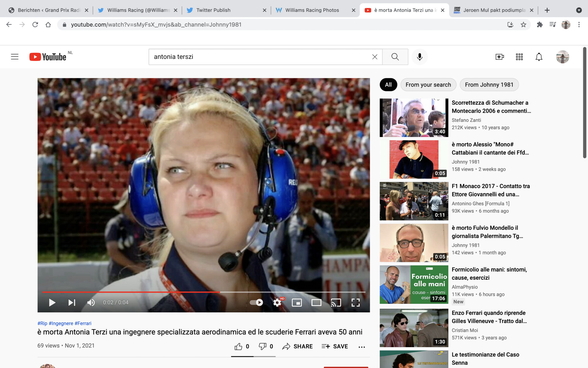The image size is (588, 368).
Task: Open the three-dot more actions menu
Action: click(x=362, y=347)
